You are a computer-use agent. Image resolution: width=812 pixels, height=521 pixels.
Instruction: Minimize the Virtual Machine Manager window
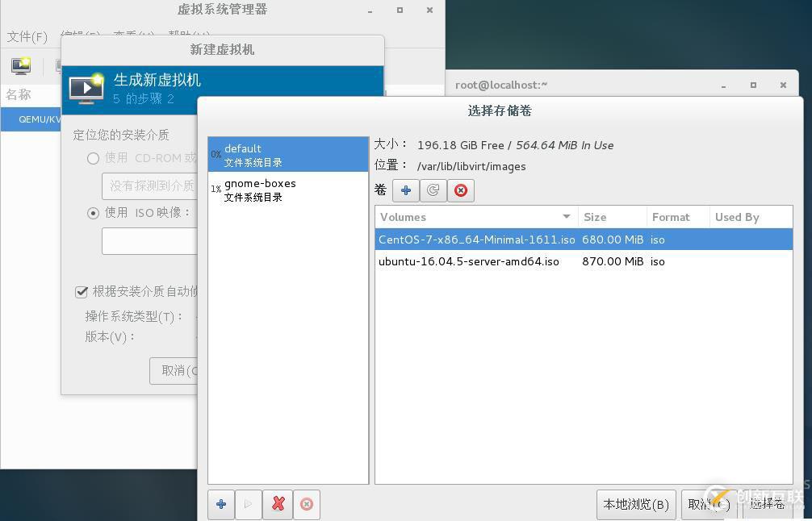(x=370, y=10)
